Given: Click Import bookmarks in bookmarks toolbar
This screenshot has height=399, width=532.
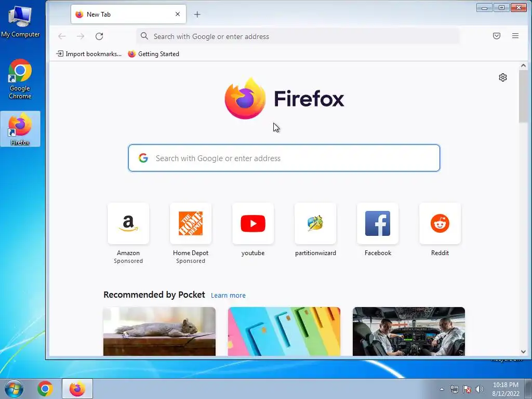Looking at the screenshot, I should pyautogui.click(x=89, y=54).
